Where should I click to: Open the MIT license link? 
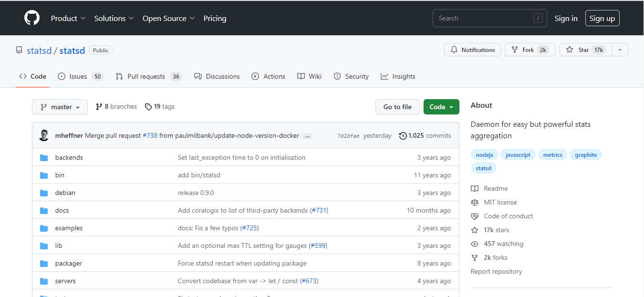tap(500, 202)
